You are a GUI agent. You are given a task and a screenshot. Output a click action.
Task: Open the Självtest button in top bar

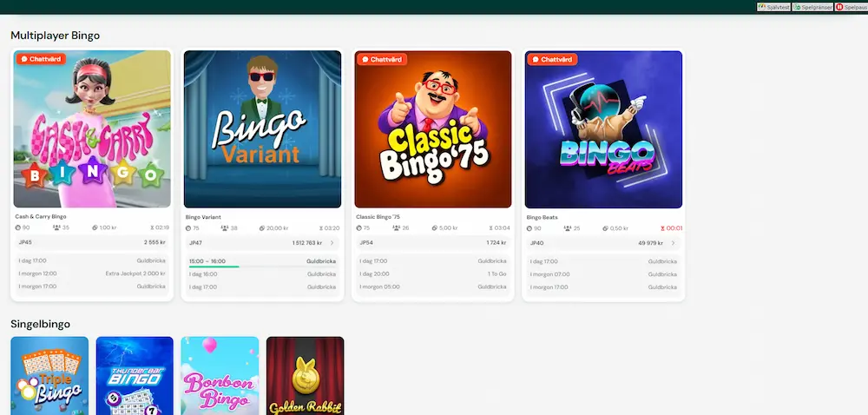pos(773,7)
